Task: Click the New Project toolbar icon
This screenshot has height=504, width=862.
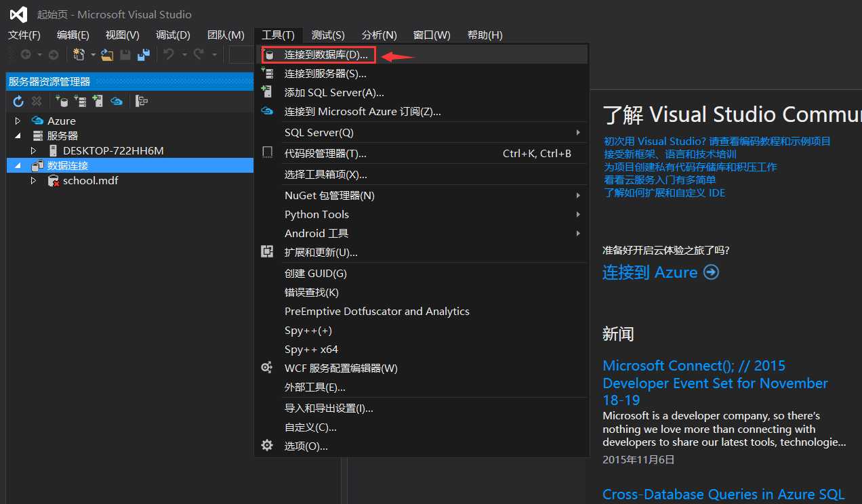Action: [x=79, y=55]
